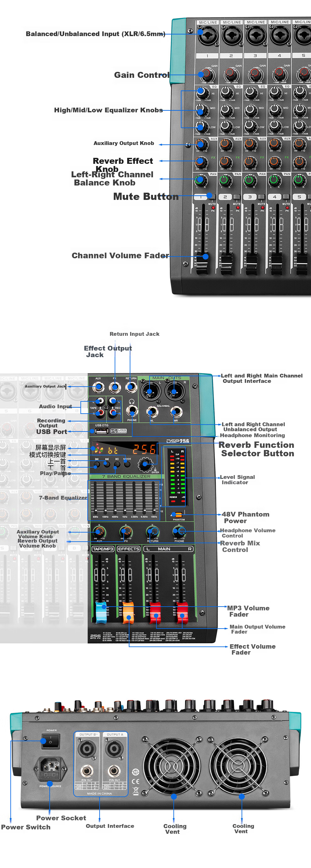Click the channel 2 volume fader
Image resolution: width=311 pixels, height=868 pixels.
[227, 263]
